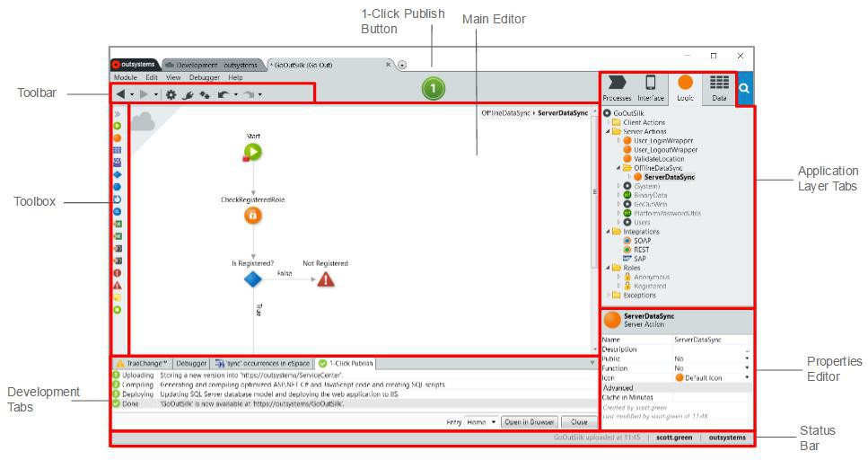Screen dimensions: 868x460
Task: Open the 'sync' occurrences in eSpace tab
Action: coord(262,364)
